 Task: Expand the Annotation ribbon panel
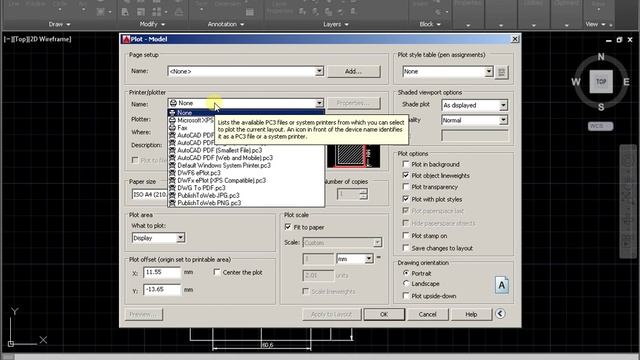pos(226,24)
